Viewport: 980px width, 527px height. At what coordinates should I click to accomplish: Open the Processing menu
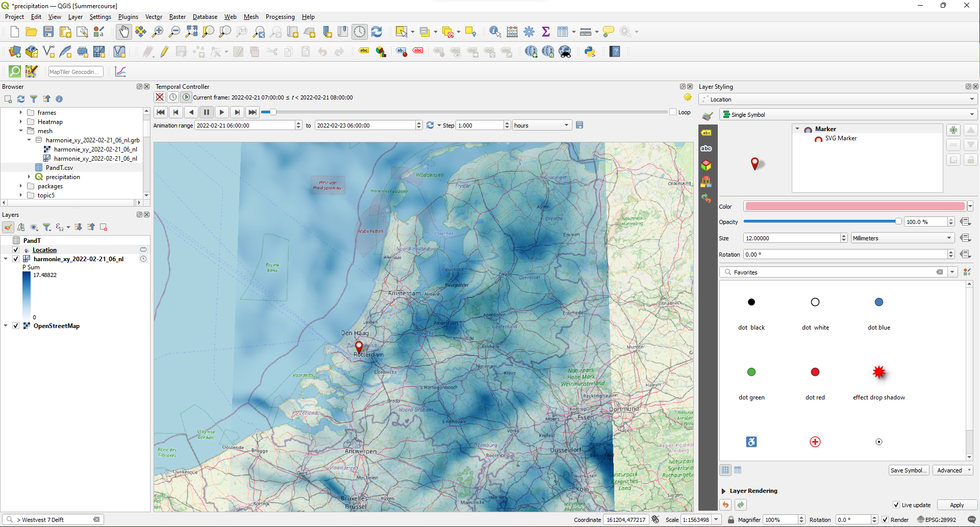click(280, 17)
